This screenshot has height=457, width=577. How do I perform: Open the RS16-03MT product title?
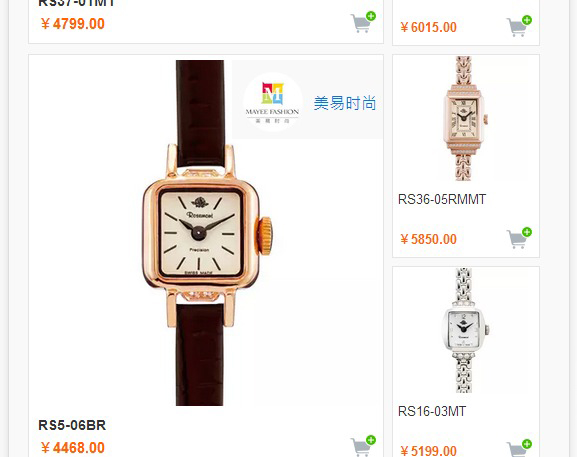coord(432,411)
